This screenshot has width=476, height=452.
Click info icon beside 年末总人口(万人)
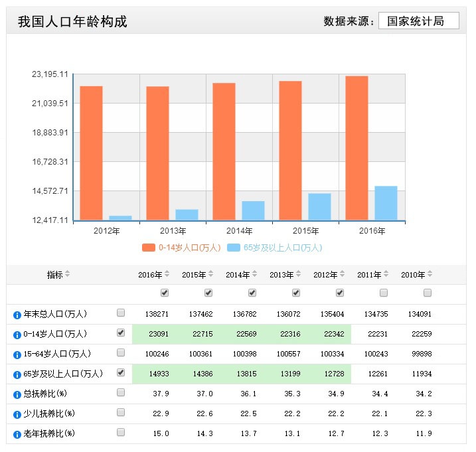pyautogui.click(x=18, y=314)
